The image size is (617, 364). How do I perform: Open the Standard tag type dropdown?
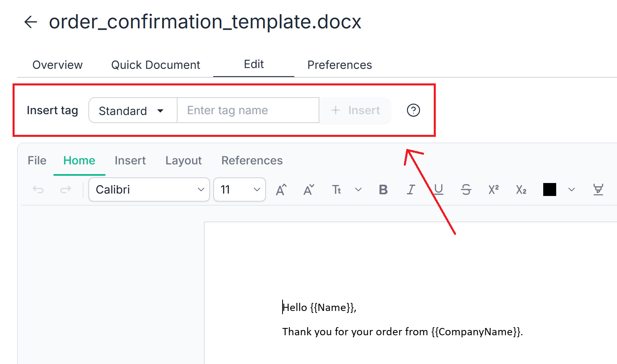coord(133,110)
